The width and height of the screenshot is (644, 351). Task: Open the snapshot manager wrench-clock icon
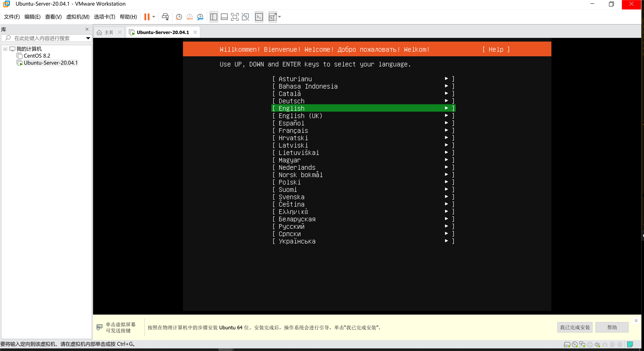(x=200, y=17)
